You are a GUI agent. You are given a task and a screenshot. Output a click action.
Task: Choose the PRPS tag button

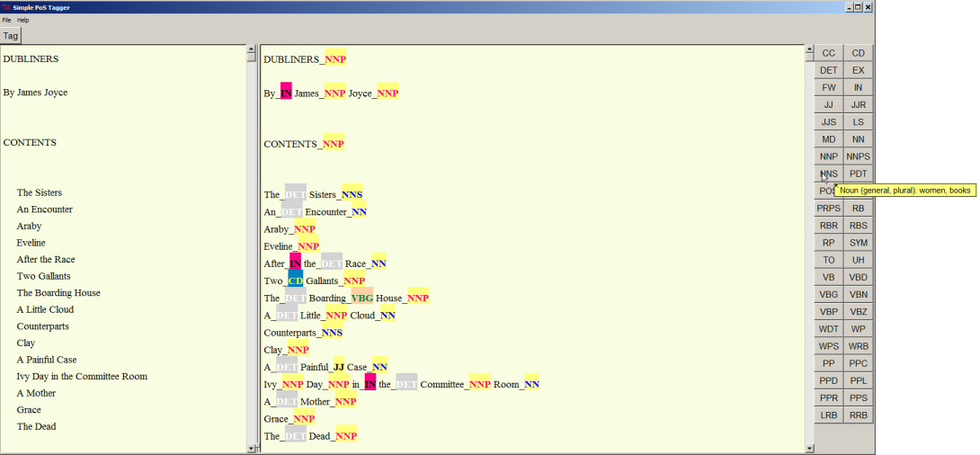828,209
